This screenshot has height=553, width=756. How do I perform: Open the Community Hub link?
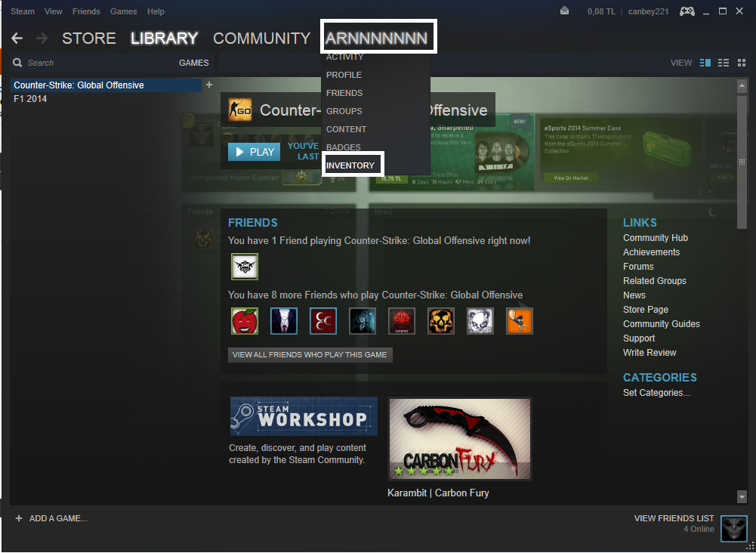(x=656, y=238)
